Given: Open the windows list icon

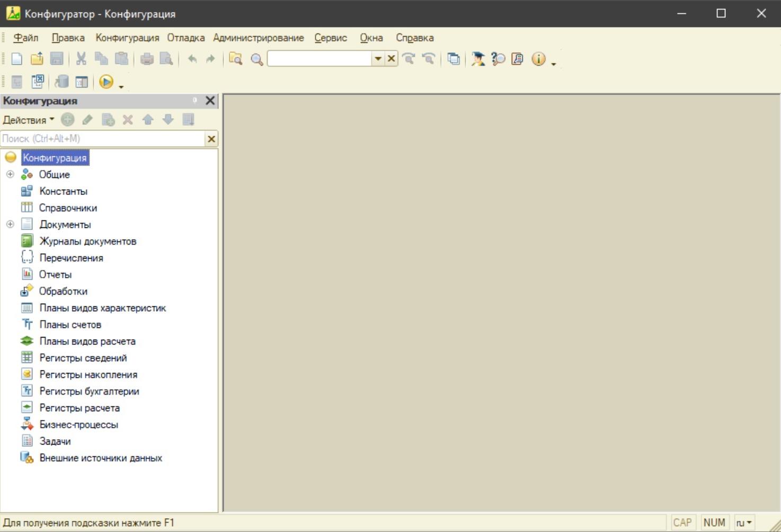Looking at the screenshot, I should pos(454,59).
